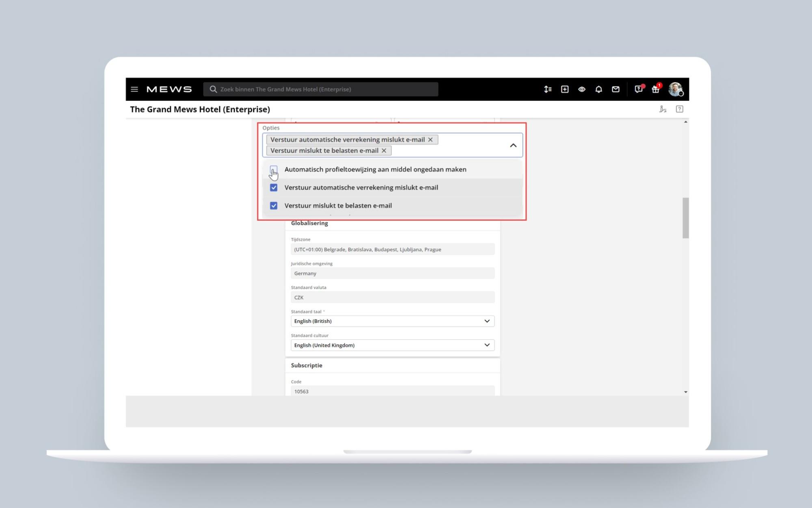Screen dimensions: 812x508
Task: Open the gift what's new icon
Action: click(x=655, y=89)
